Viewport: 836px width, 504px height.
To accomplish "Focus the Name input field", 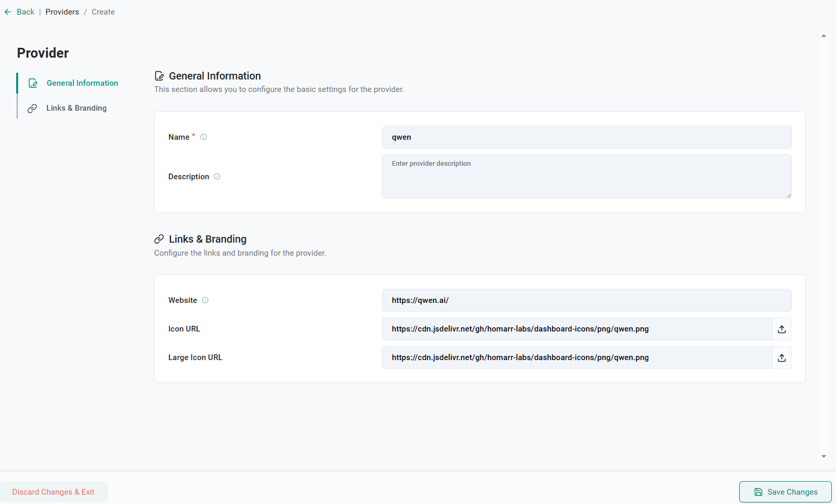I will pyautogui.click(x=586, y=137).
